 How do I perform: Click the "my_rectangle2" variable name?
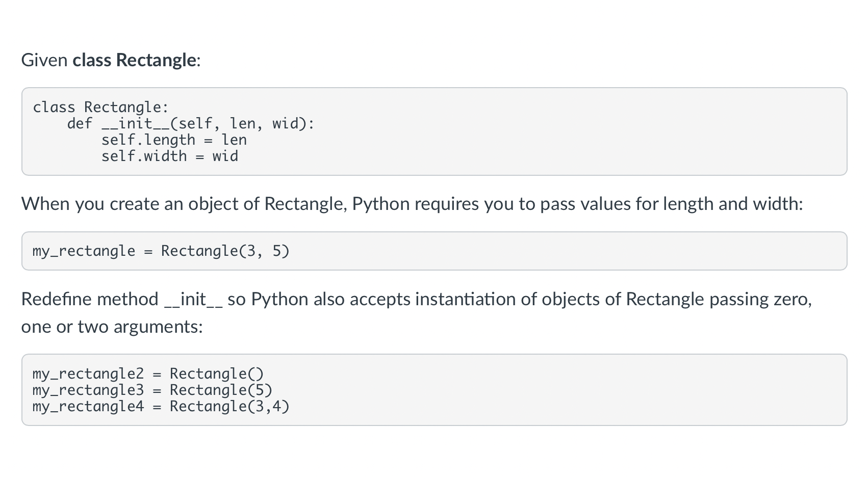click(x=88, y=374)
